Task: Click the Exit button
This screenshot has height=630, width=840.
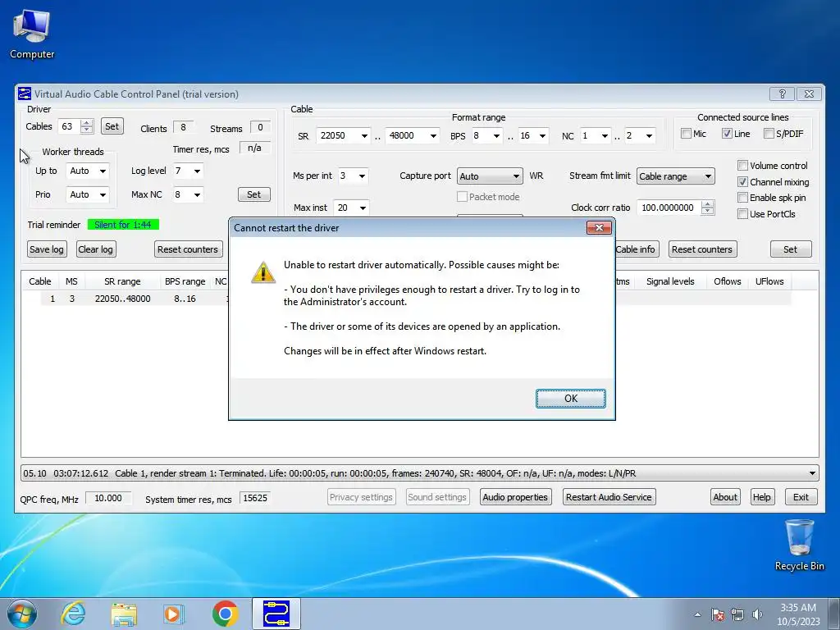Action: (x=801, y=497)
